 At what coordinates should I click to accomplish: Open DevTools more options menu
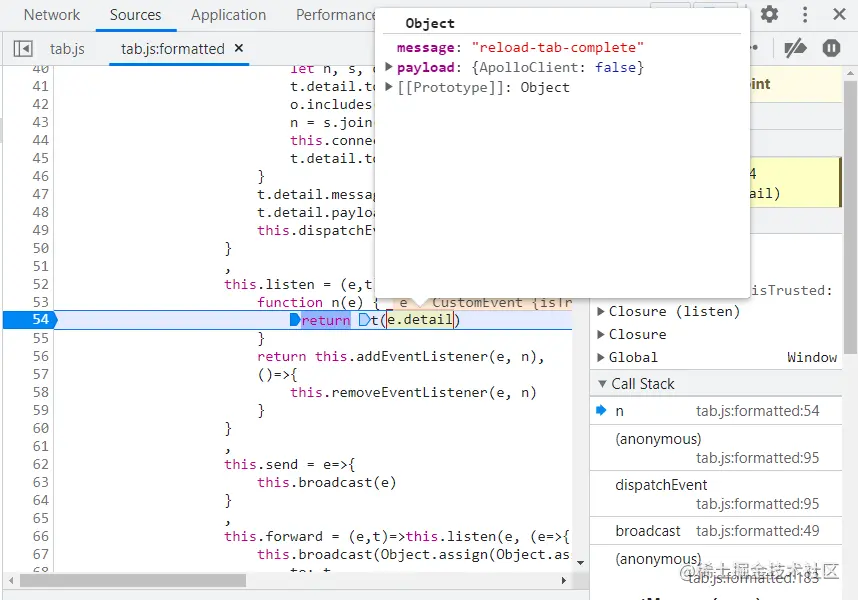[x=805, y=14]
